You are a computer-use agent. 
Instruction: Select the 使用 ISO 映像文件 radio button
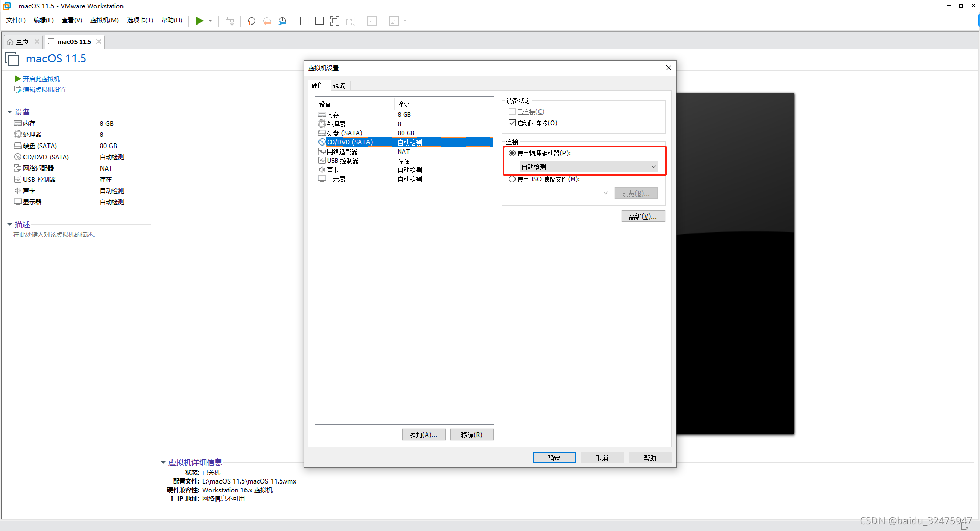pyautogui.click(x=512, y=179)
